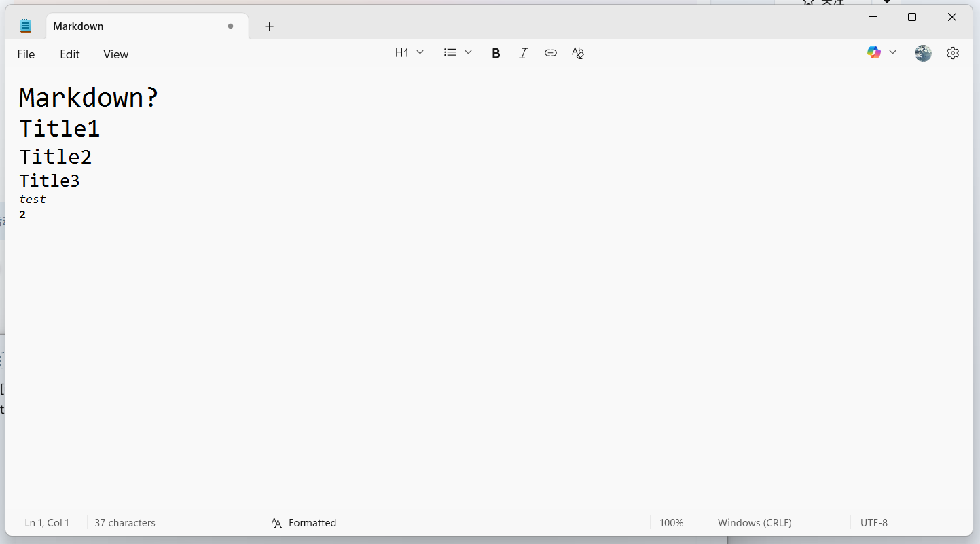Viewport: 980px width, 544px height.
Task: Click the UTF-8 encoding in status bar
Action: 873,523
